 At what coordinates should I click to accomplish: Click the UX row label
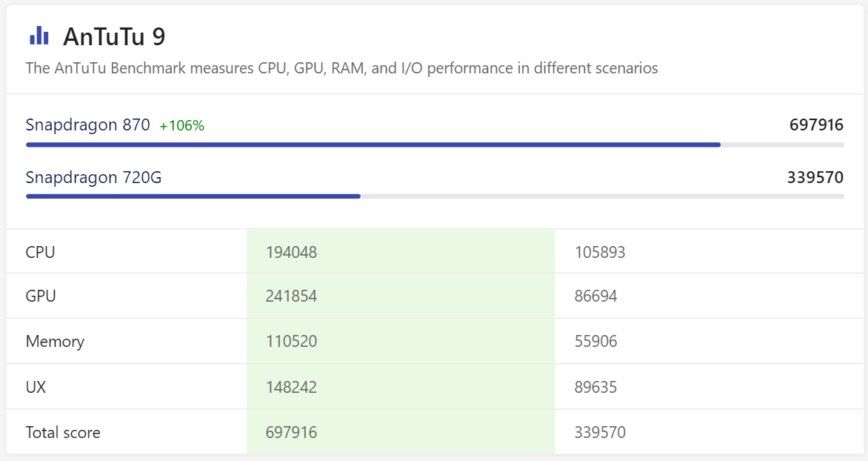pyautogui.click(x=36, y=387)
